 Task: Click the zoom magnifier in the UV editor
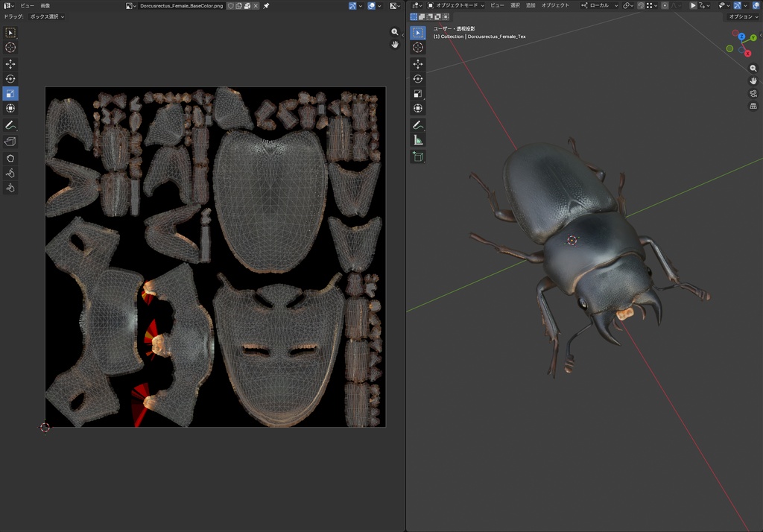tap(395, 31)
